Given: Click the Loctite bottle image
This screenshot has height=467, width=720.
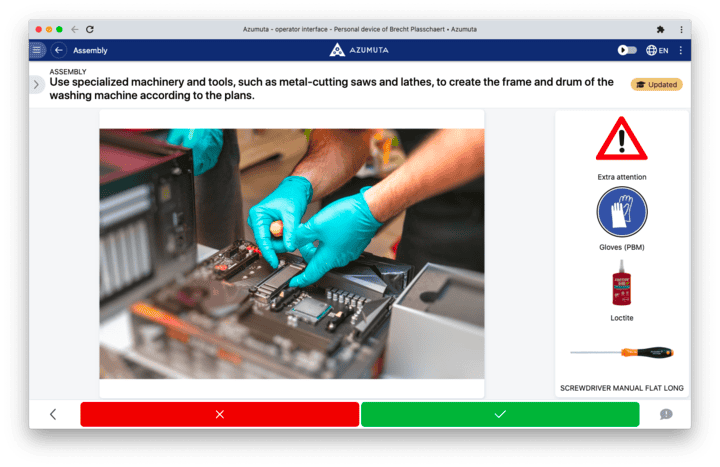Looking at the screenshot, I should coord(622,283).
